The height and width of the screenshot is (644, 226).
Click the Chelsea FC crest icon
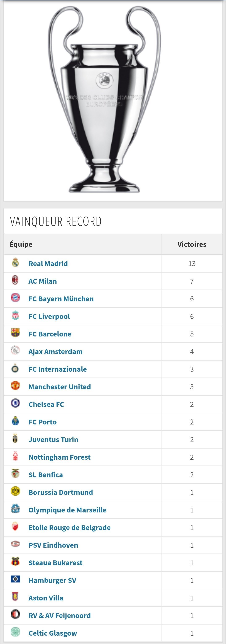pos(15,403)
